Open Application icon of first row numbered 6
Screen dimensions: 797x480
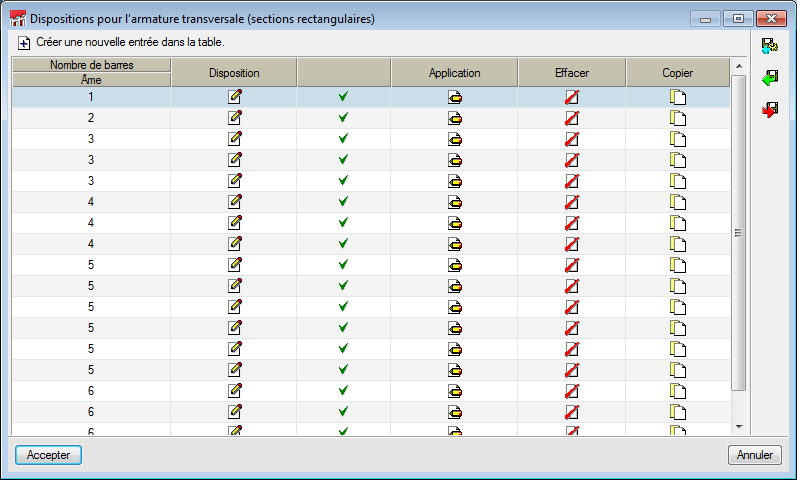(455, 392)
